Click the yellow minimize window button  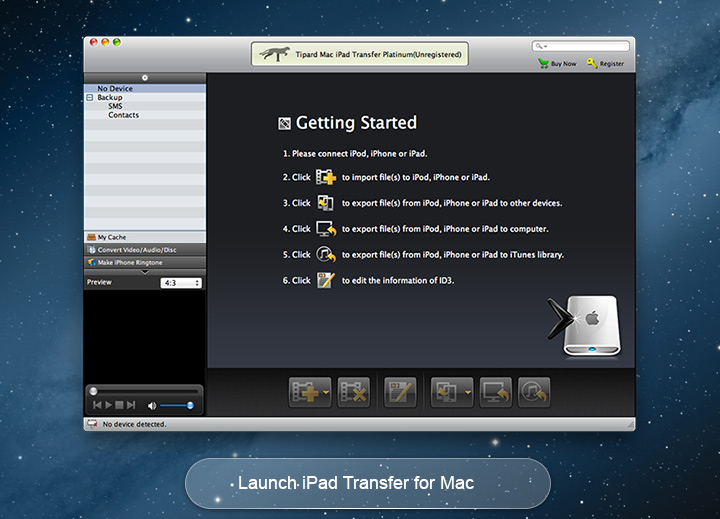[x=105, y=42]
